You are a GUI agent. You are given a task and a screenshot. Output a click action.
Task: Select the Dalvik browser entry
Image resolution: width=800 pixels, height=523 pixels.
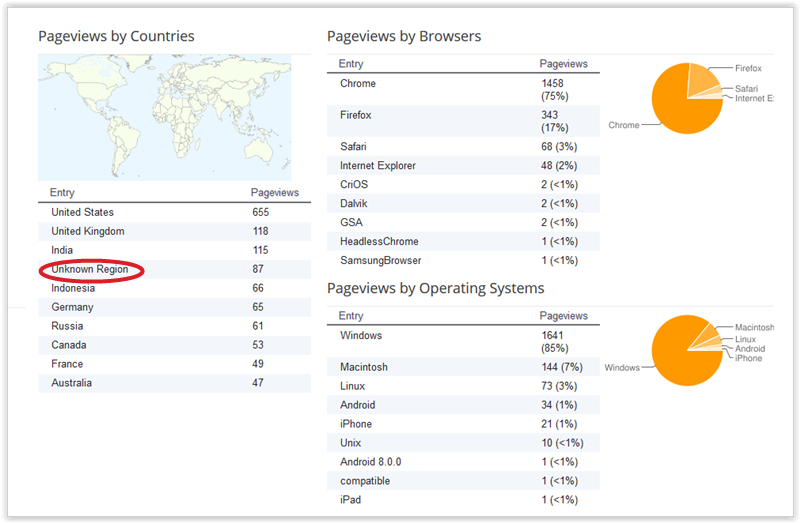pos(354,204)
